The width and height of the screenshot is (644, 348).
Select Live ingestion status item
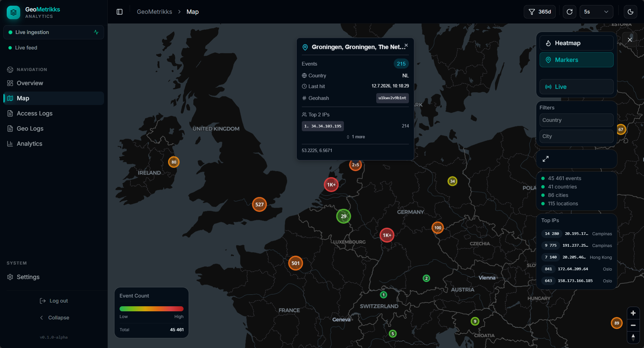[54, 32]
